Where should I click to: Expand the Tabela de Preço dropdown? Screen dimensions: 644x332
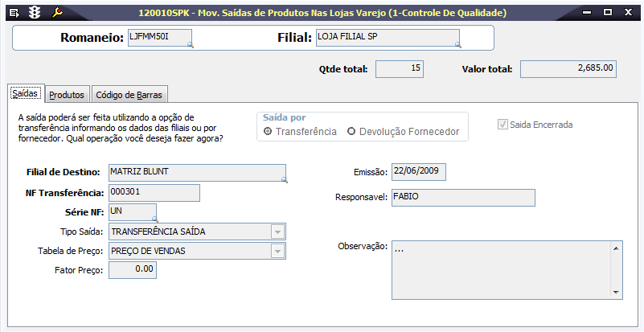(277, 251)
